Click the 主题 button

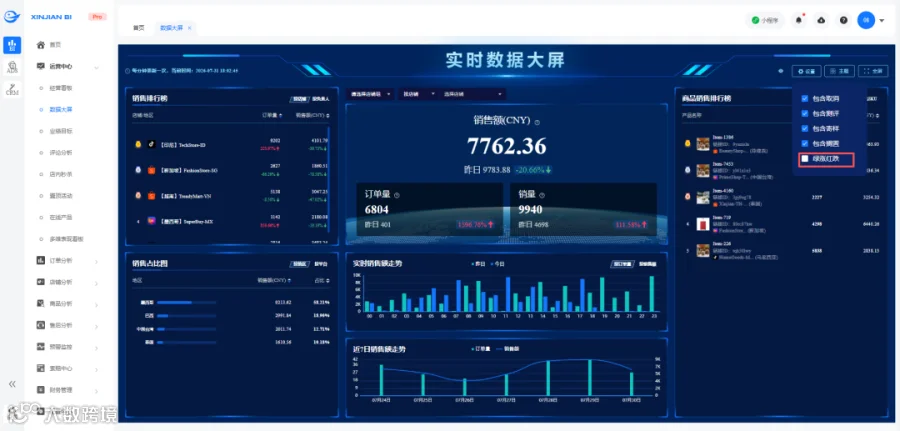pos(839,71)
